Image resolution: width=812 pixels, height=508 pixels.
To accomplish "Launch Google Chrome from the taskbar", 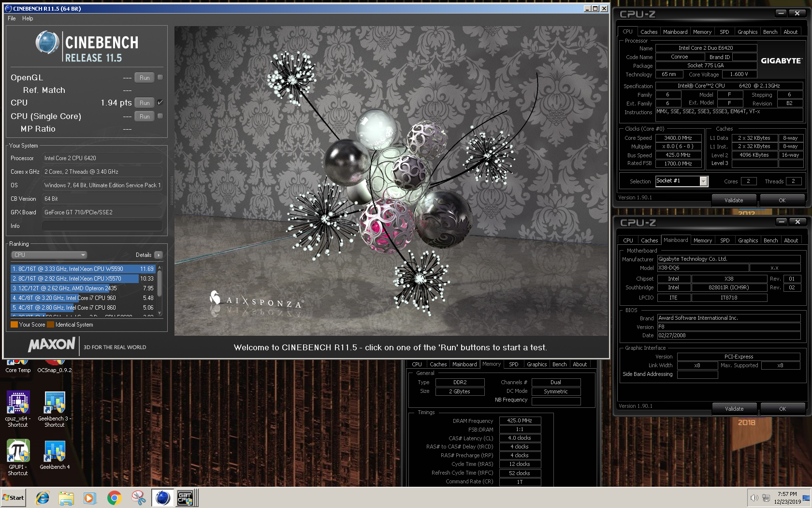I will pyautogui.click(x=114, y=497).
